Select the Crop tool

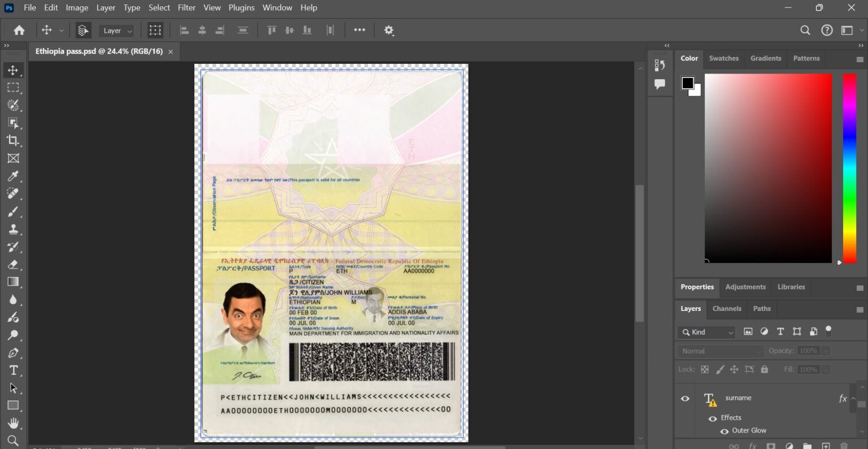point(13,140)
